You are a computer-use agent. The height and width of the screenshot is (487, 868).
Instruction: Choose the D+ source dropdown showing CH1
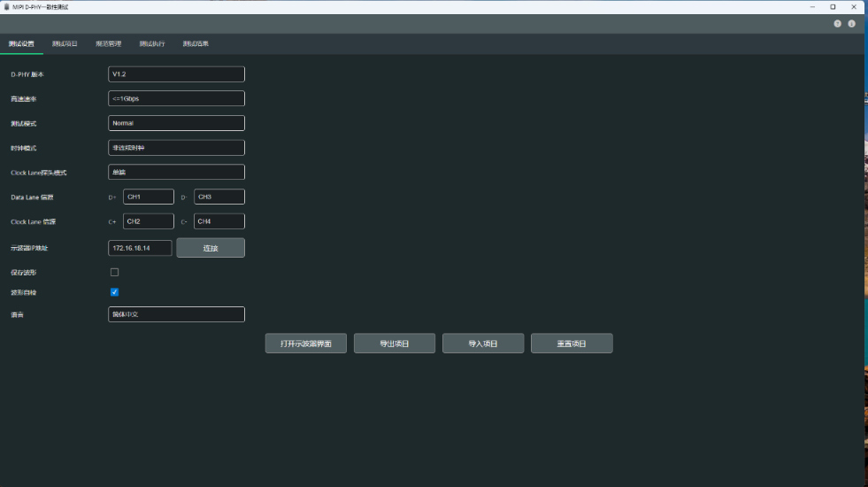(149, 197)
